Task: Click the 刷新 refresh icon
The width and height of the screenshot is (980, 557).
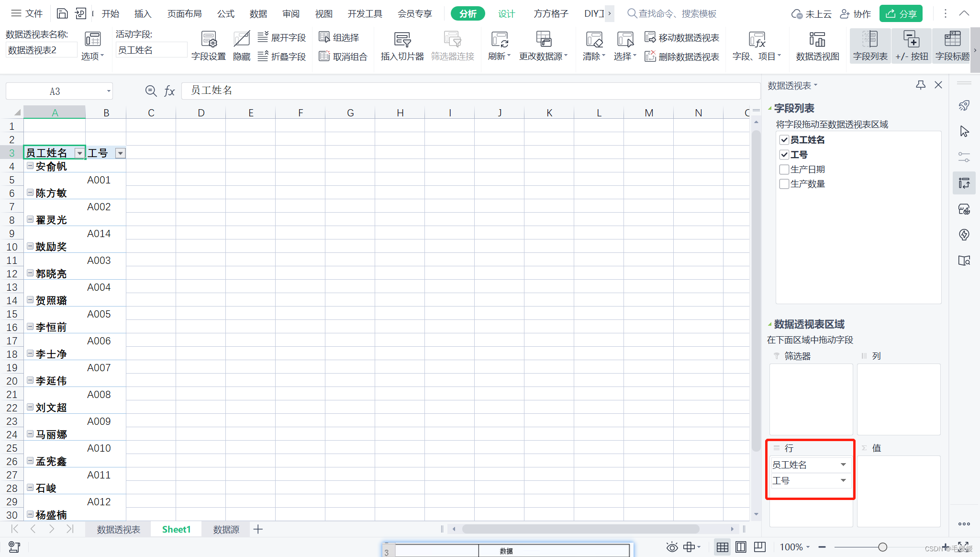Action: click(499, 46)
